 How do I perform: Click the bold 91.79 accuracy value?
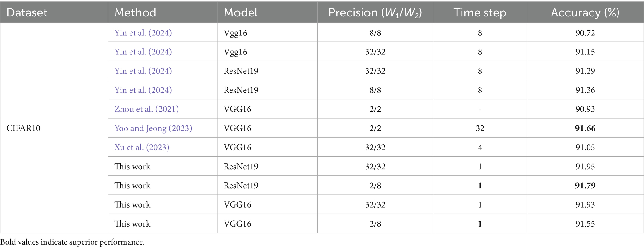(x=585, y=186)
